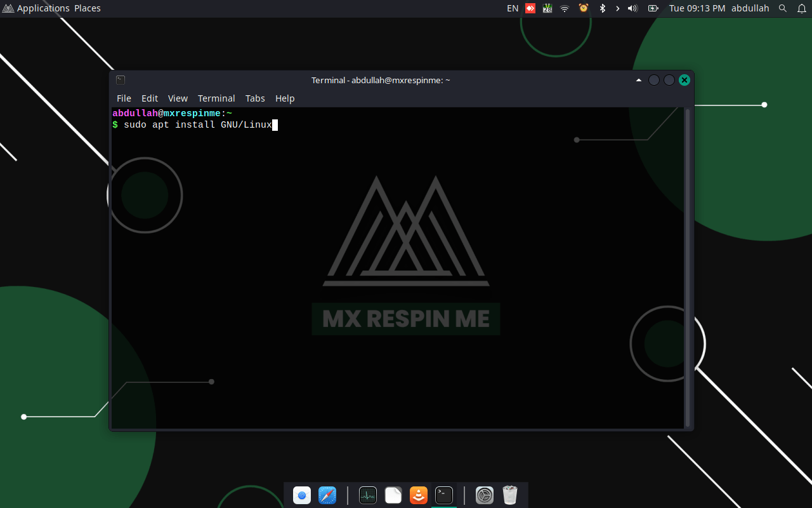This screenshot has height=508, width=812.
Task: Open the blank document text editor in dock
Action: click(x=393, y=495)
